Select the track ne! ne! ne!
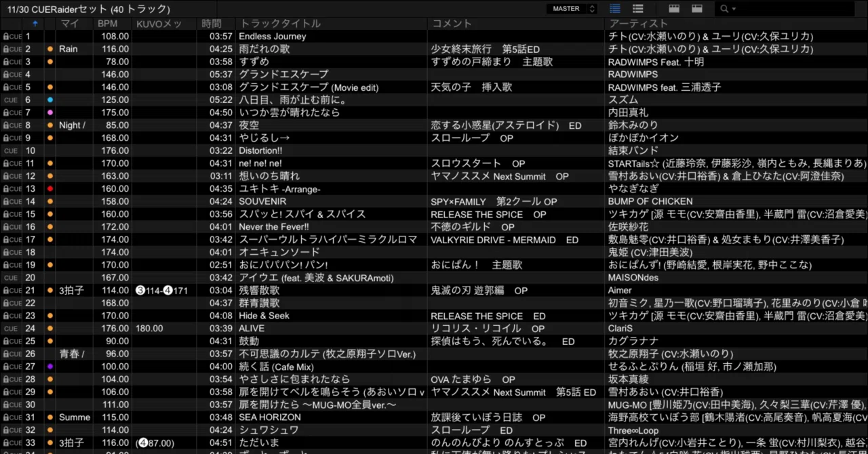Image resolution: width=868 pixels, height=454 pixels. pos(260,163)
